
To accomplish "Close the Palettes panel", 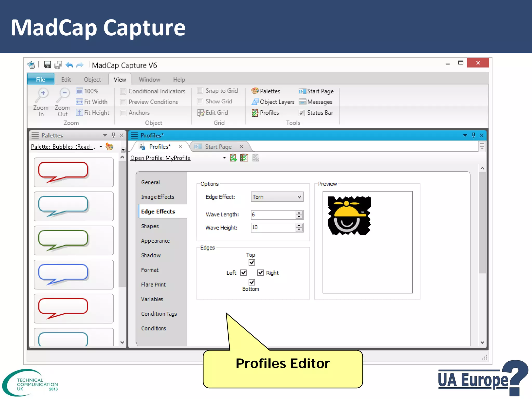I will point(121,135).
